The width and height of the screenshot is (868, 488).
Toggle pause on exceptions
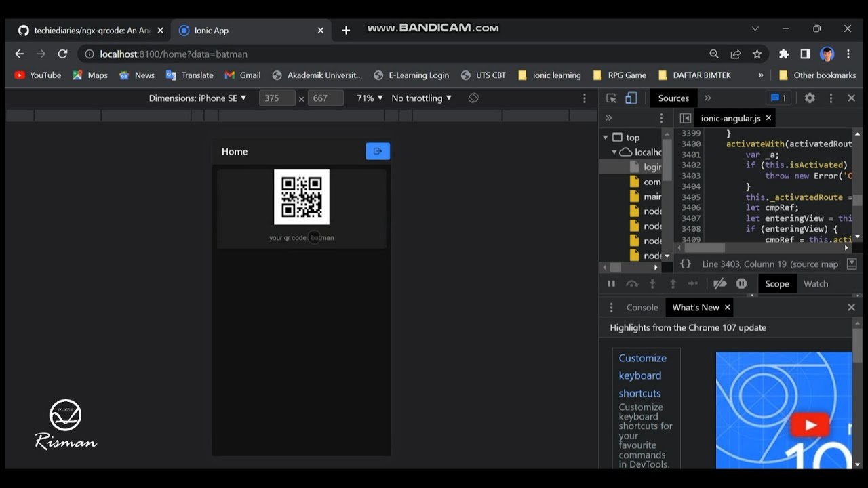741,284
